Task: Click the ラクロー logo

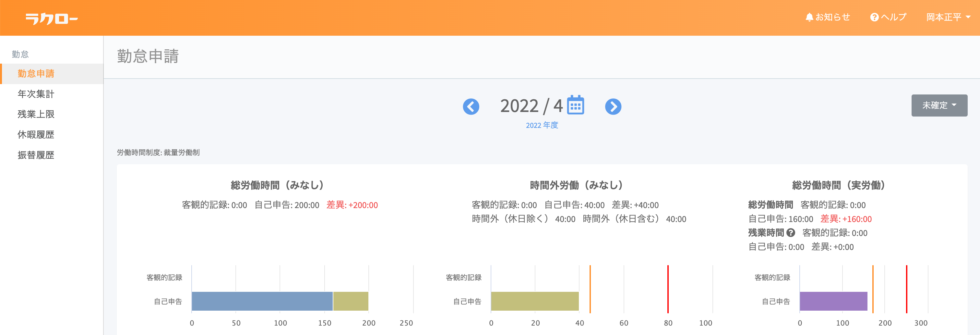Action: tap(52, 18)
